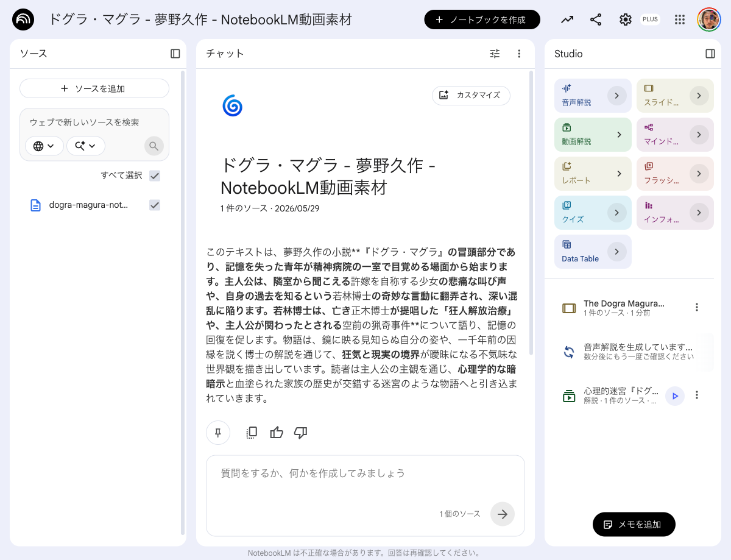Copy the summary text icon
Image resolution: width=731 pixels, height=560 pixels.
click(x=252, y=433)
